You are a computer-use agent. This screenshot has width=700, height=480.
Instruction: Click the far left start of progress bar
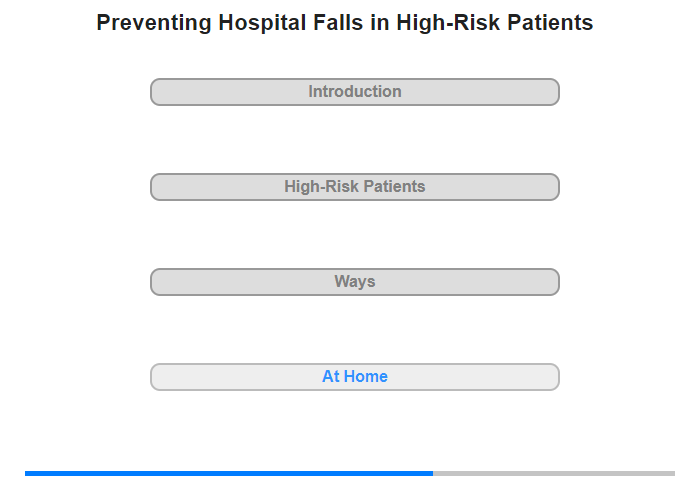click(x=28, y=473)
